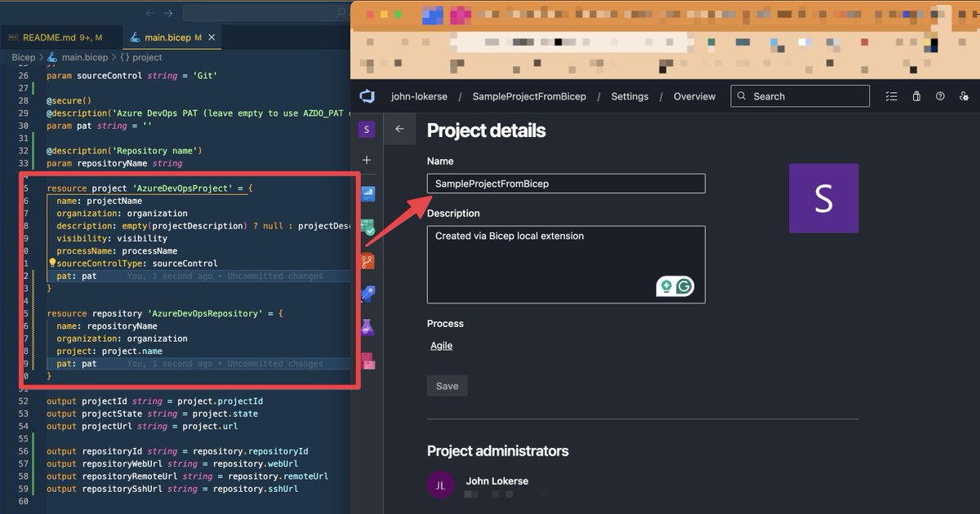Open the Overview breadcrumb
The image size is (980, 514).
pos(694,96)
